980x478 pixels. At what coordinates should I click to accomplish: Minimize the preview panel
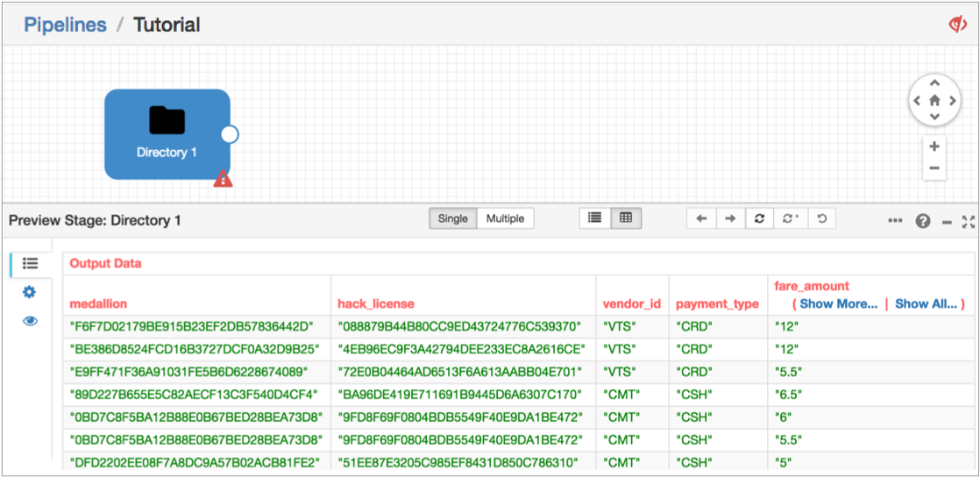coord(947,222)
